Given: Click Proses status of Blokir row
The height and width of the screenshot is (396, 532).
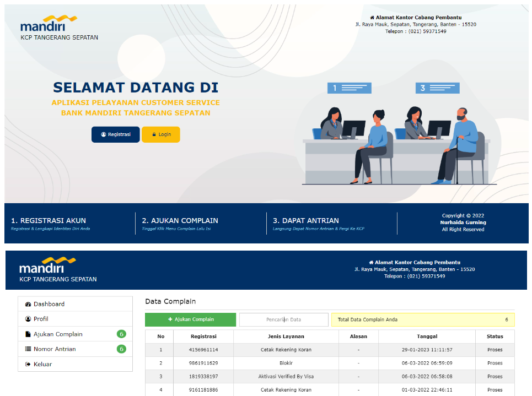Looking at the screenshot, I should pos(495,363).
